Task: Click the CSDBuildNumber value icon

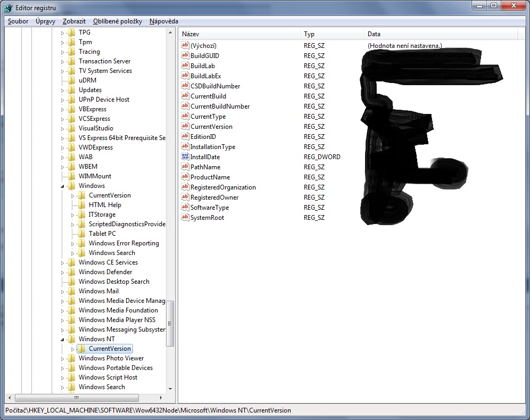Action: (x=185, y=86)
